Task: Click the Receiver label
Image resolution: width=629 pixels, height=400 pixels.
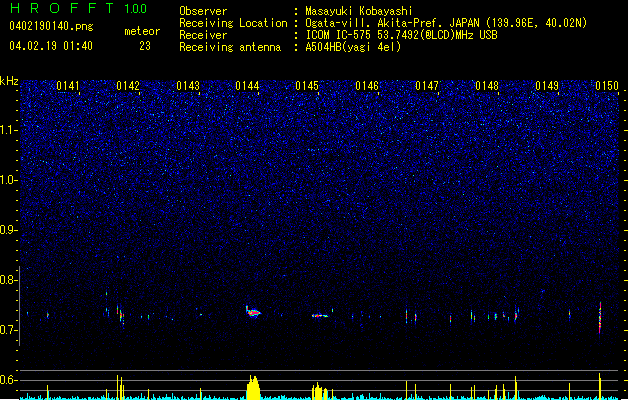Action: tap(203, 35)
